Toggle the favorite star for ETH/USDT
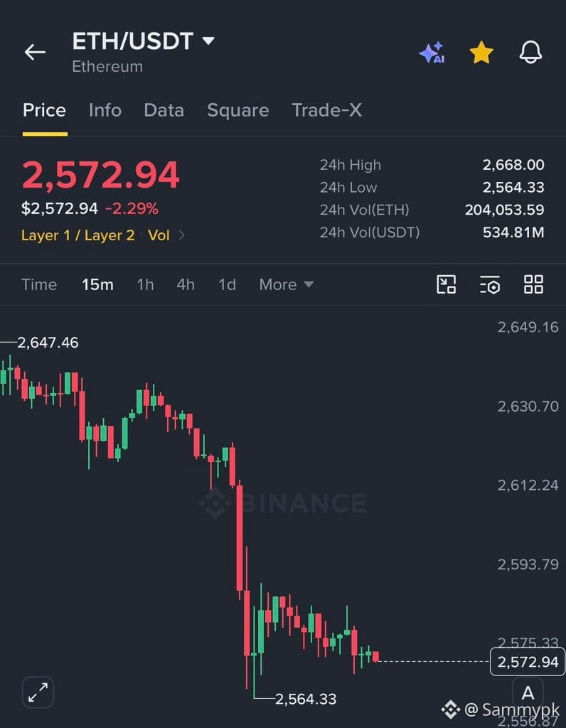The width and height of the screenshot is (566, 728). tap(481, 52)
